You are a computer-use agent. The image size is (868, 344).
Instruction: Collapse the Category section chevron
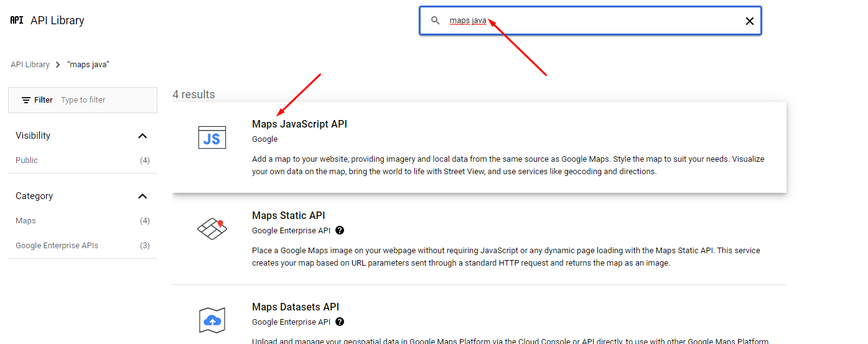click(x=142, y=196)
